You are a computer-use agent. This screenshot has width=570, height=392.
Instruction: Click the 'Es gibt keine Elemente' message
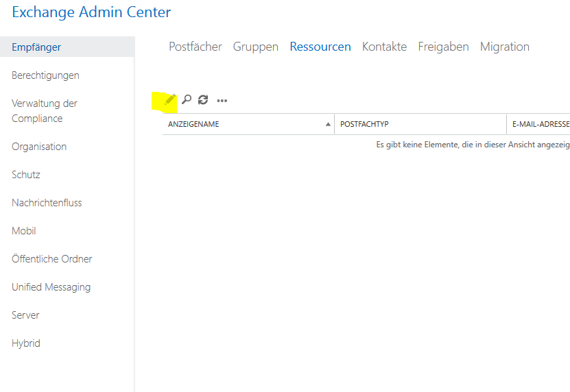(x=473, y=145)
